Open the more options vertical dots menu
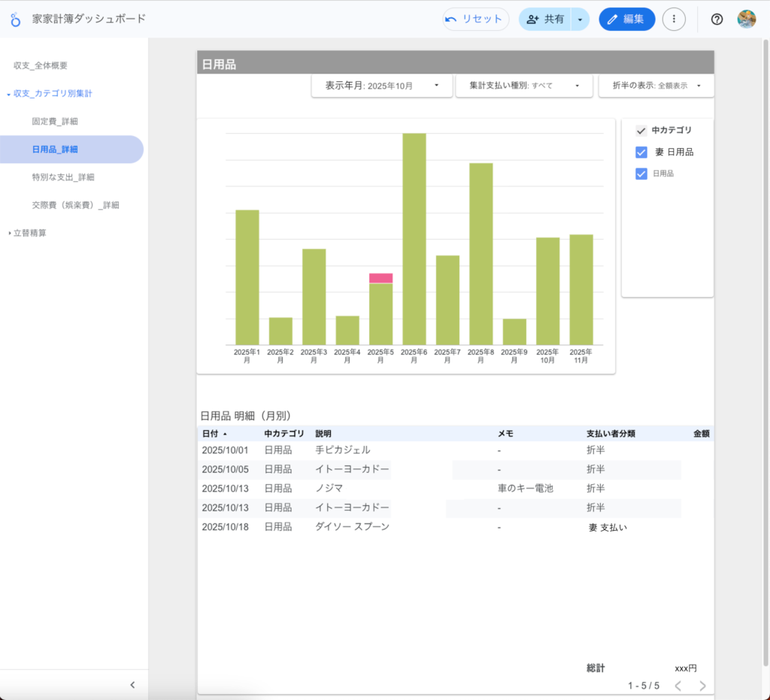The width and height of the screenshot is (770, 700). [x=674, y=19]
